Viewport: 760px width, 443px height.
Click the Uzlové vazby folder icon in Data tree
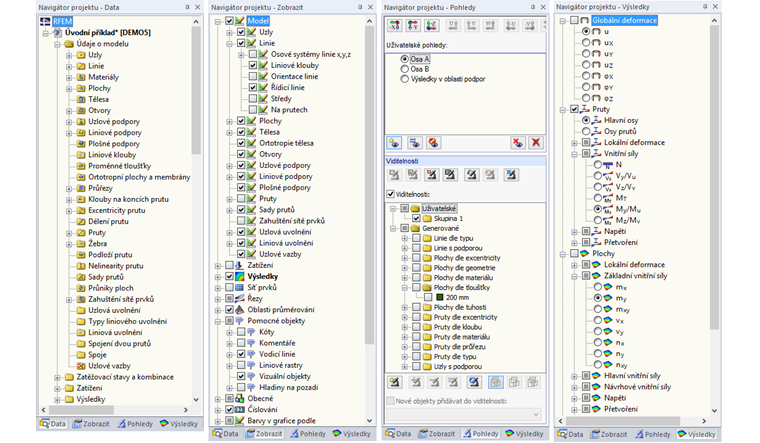81,366
